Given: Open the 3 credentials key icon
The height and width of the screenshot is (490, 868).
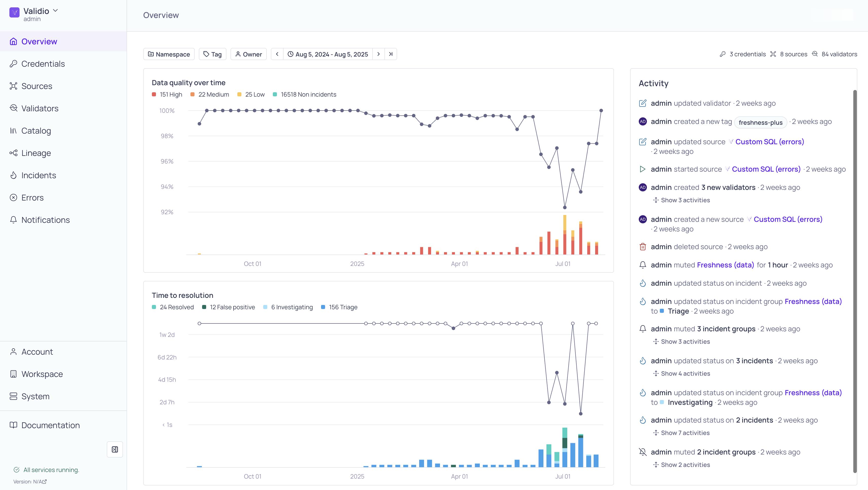Looking at the screenshot, I should [x=722, y=54].
